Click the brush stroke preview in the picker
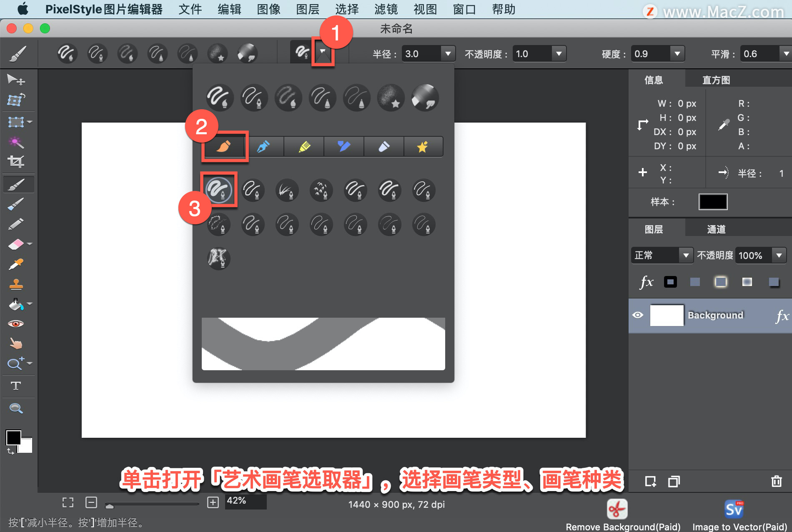The width and height of the screenshot is (792, 532). (x=323, y=344)
